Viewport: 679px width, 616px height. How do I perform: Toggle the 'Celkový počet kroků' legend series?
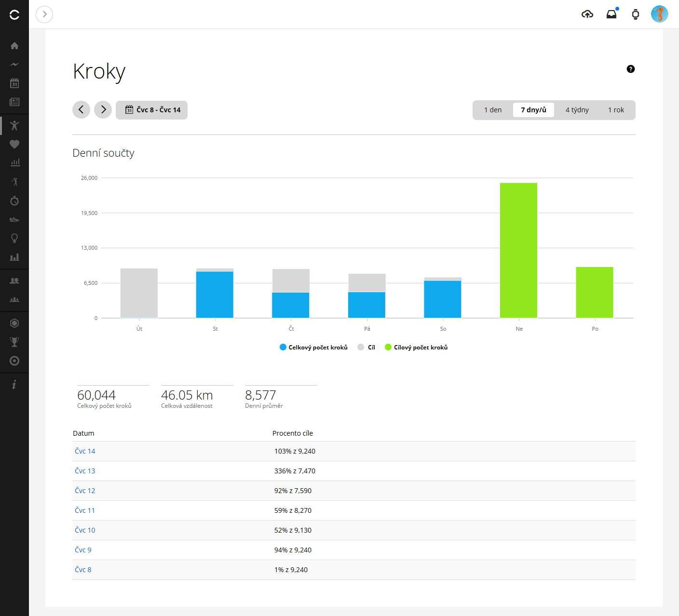(x=313, y=348)
